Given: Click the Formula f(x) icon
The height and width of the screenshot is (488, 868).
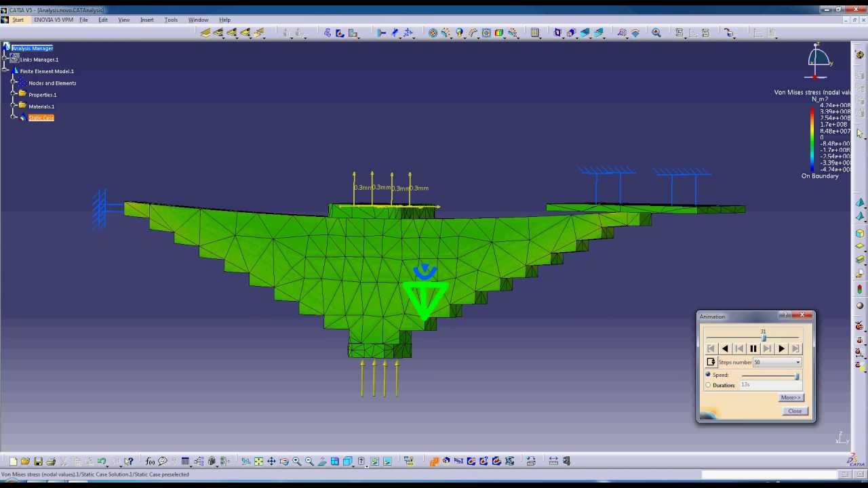Looking at the screenshot, I should [x=150, y=462].
